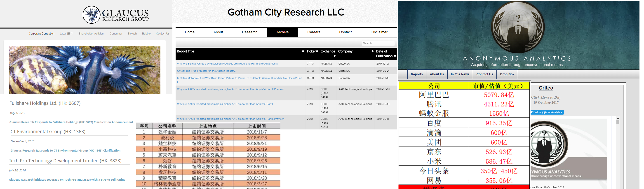The image size is (644, 189).
Task: Click the 市值/估值（美元） header cell
Action: click(x=499, y=86)
